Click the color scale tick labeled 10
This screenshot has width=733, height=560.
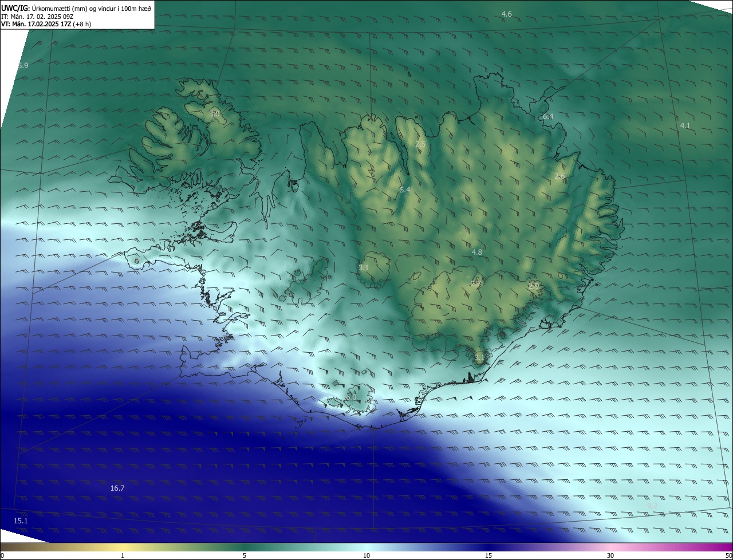pyautogui.click(x=366, y=555)
